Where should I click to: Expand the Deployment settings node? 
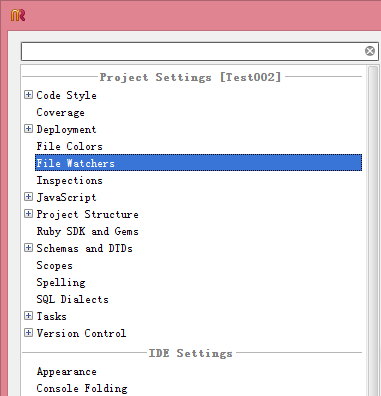click(28, 129)
